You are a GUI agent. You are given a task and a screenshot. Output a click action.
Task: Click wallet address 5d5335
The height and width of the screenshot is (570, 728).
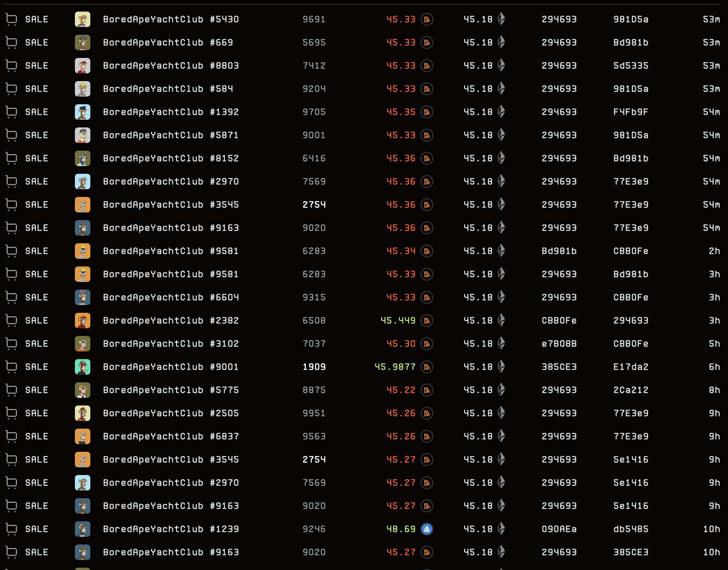click(x=631, y=66)
